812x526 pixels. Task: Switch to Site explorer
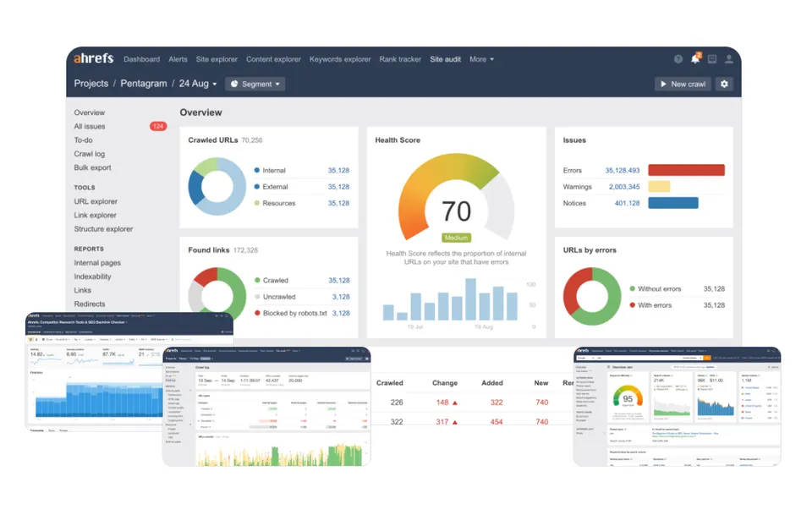coord(217,59)
